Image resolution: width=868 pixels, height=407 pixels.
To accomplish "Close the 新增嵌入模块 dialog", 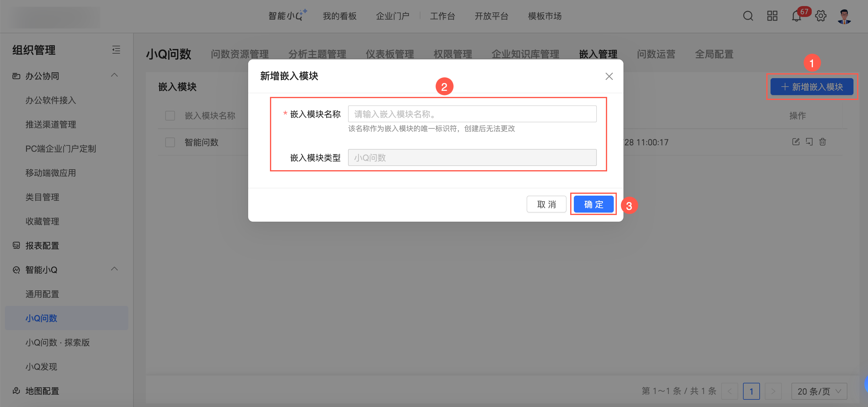I will 609,76.
